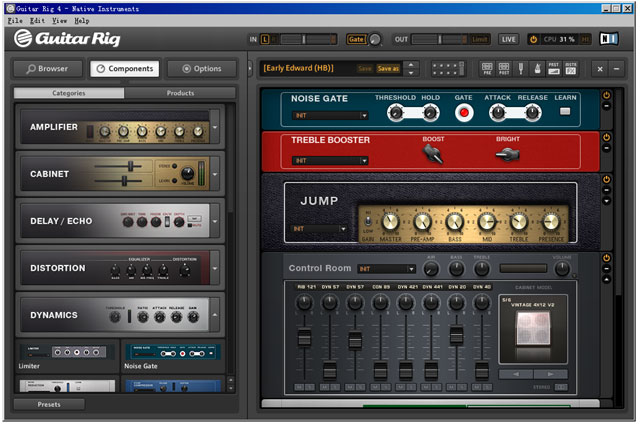Image resolution: width=640 pixels, height=424 pixels.
Task: Click the Noise Gate threshold knob
Action: (x=396, y=113)
